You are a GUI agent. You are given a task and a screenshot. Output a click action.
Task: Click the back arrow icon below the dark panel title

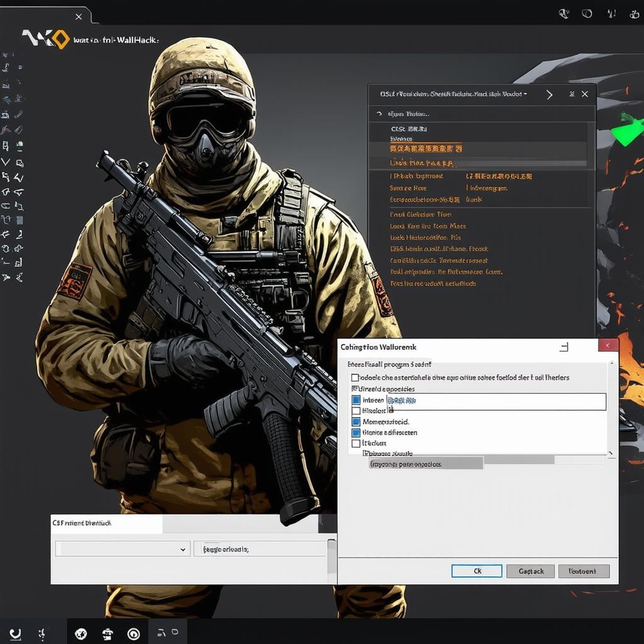tap(379, 114)
